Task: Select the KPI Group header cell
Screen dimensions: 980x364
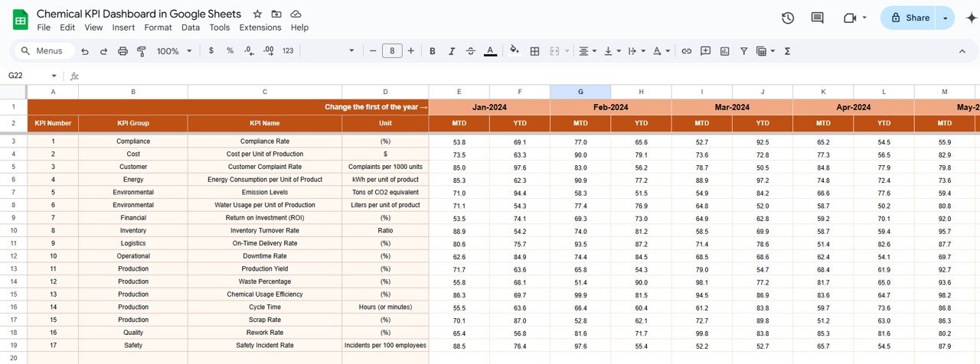Action: 133,123
